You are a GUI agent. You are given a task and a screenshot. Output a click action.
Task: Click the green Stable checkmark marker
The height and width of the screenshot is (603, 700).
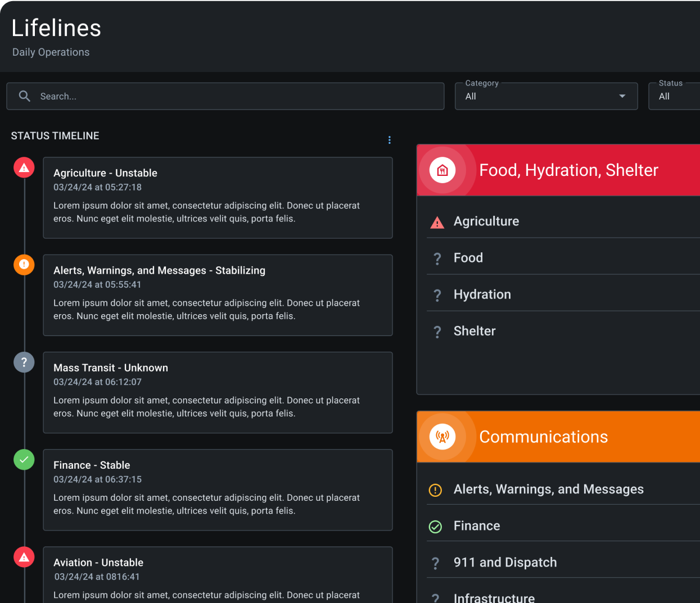point(24,460)
